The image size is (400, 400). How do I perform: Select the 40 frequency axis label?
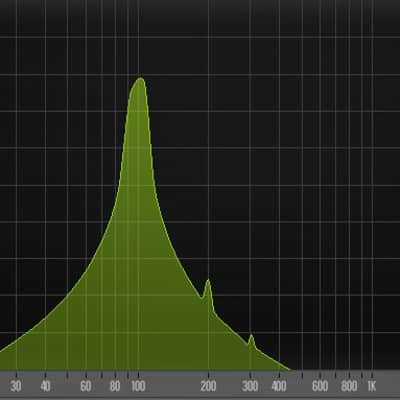pos(45,386)
